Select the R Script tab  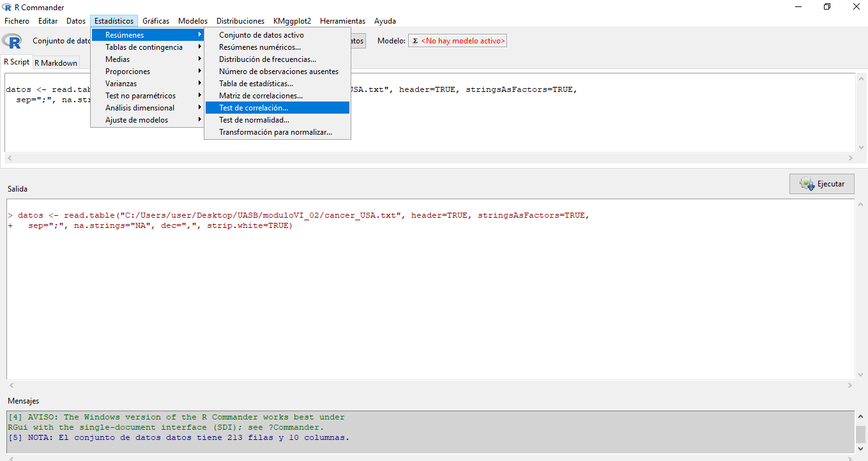(17, 62)
